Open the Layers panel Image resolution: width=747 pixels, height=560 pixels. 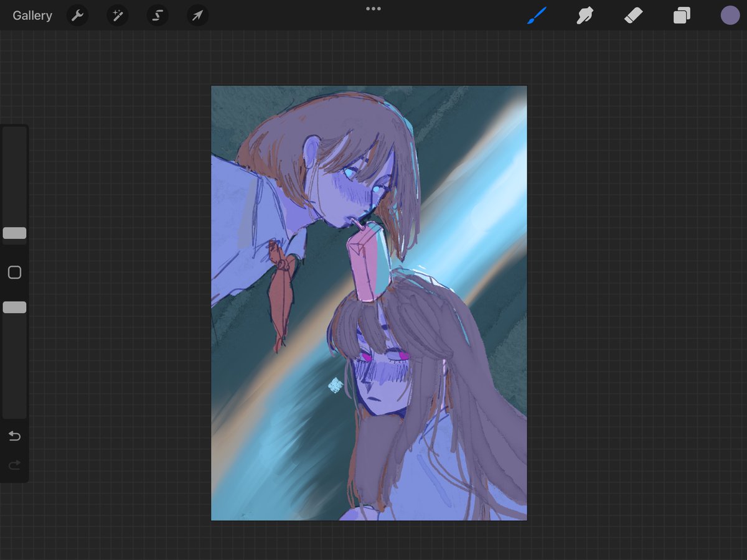click(682, 16)
